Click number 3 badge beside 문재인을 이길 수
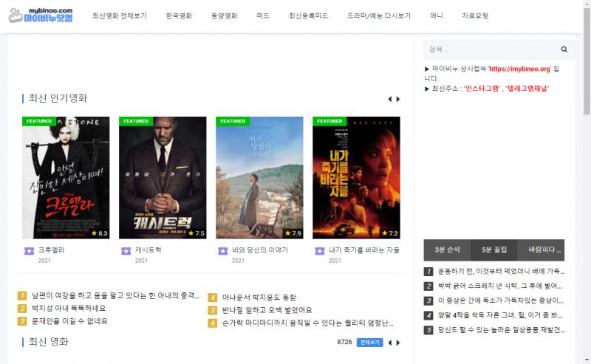This screenshot has height=364, width=591. (22, 321)
